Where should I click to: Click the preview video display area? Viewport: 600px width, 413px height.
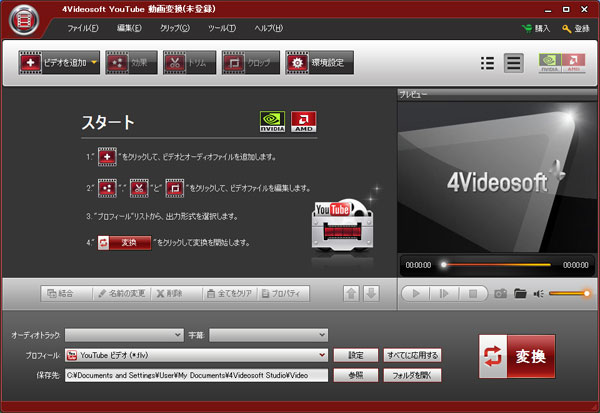(497, 177)
